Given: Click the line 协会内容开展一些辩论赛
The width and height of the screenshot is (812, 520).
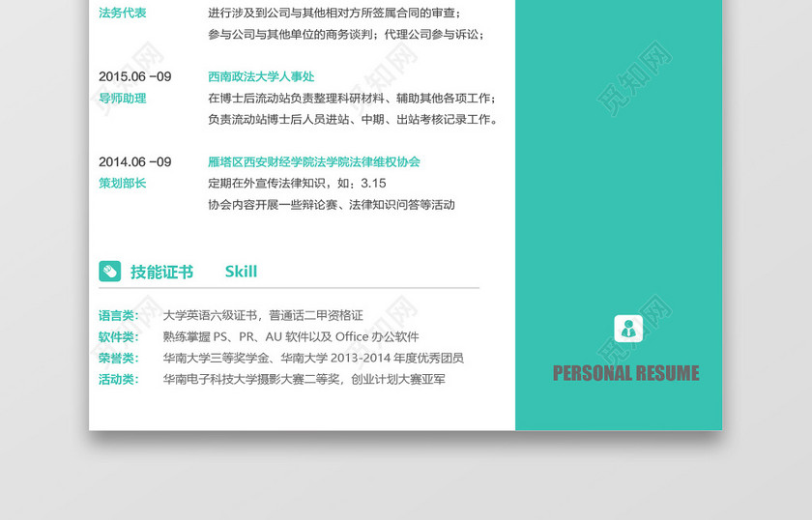Looking at the screenshot, I should coord(332,205).
